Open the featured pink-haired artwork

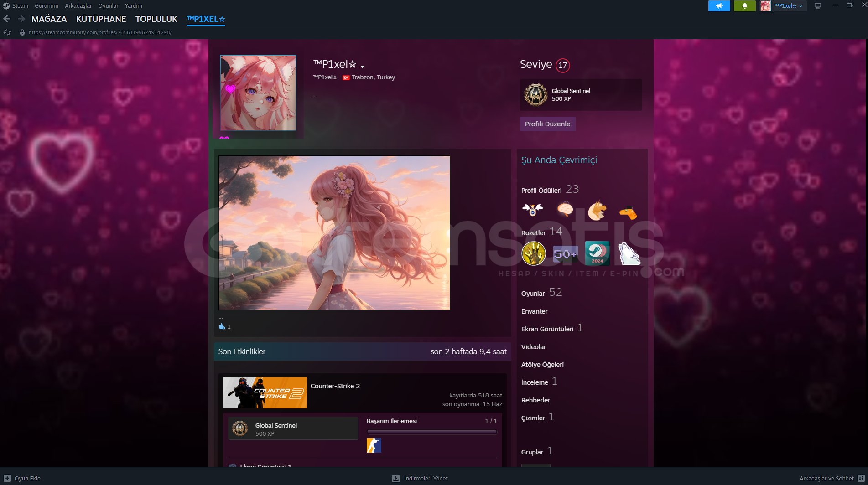pos(334,233)
